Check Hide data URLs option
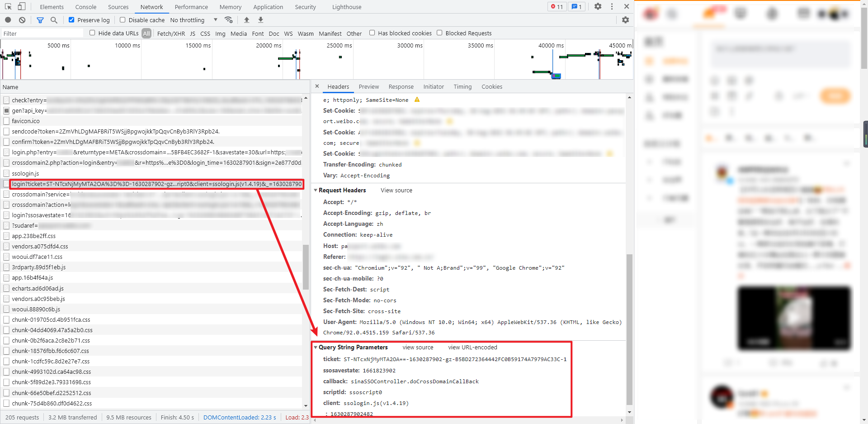 [x=92, y=33]
